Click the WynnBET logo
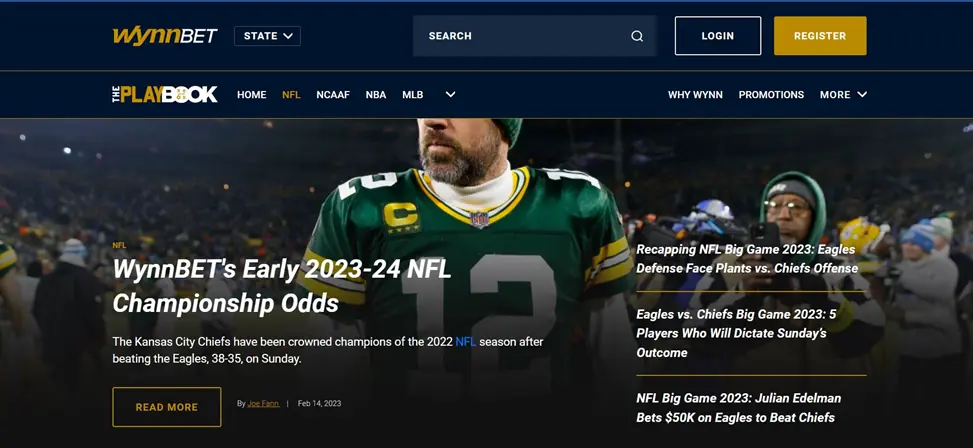973x448 pixels. click(x=165, y=36)
